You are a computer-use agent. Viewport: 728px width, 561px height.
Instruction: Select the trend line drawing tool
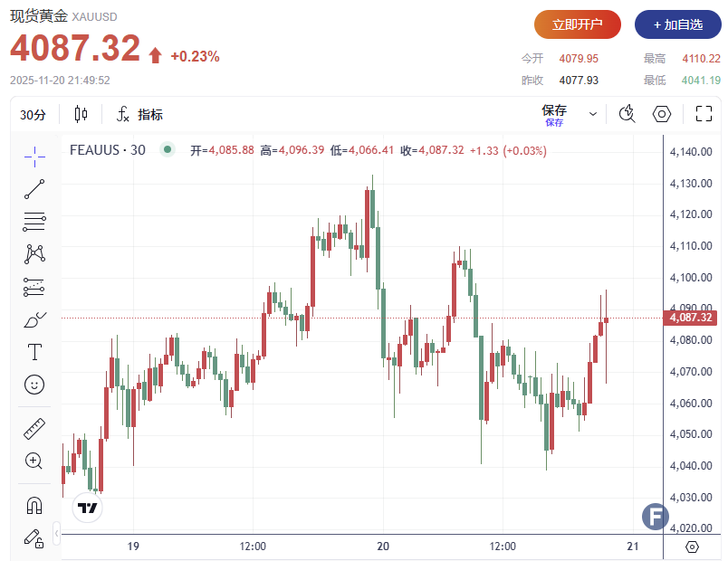(34, 189)
